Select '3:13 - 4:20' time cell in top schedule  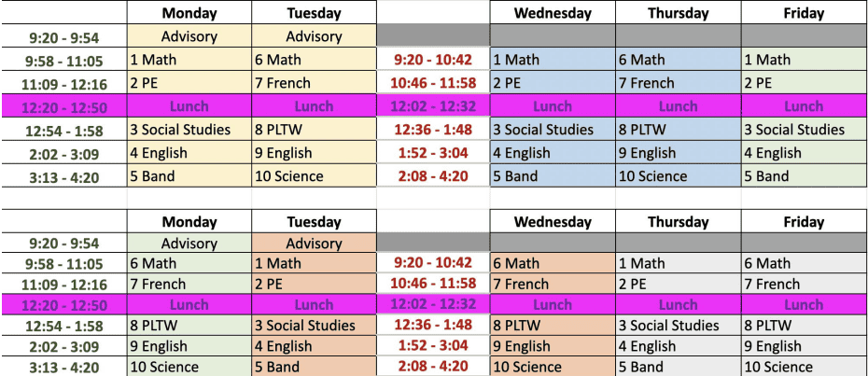point(63,176)
